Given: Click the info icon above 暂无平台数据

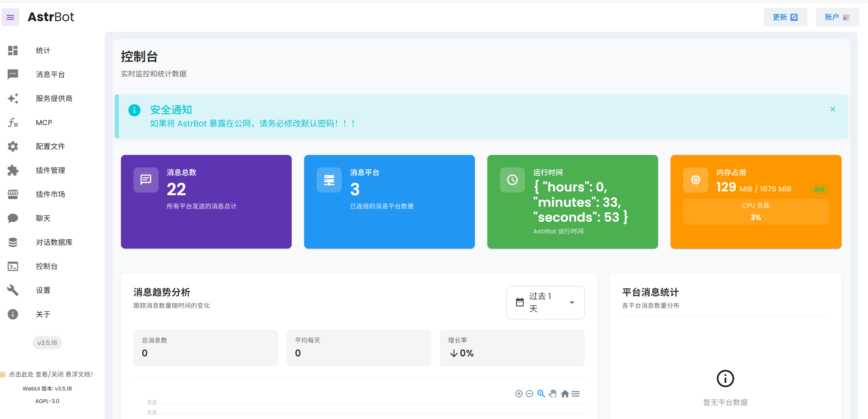Looking at the screenshot, I should coord(725,379).
